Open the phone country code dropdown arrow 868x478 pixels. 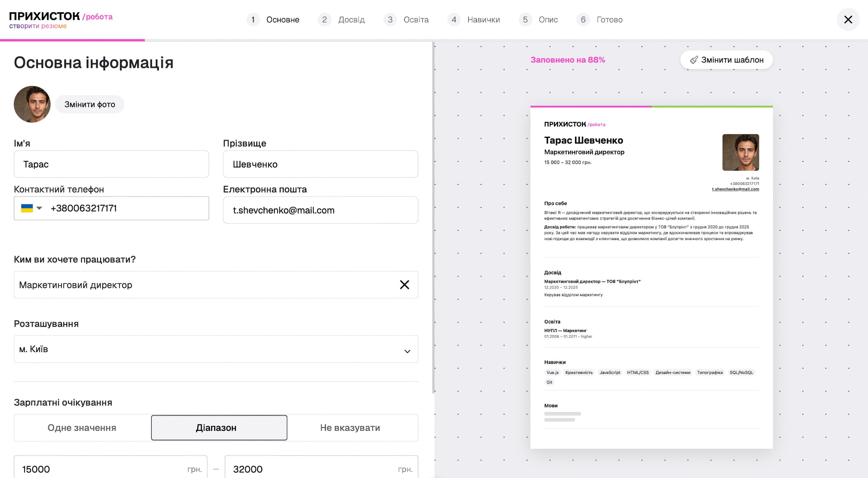pos(40,208)
